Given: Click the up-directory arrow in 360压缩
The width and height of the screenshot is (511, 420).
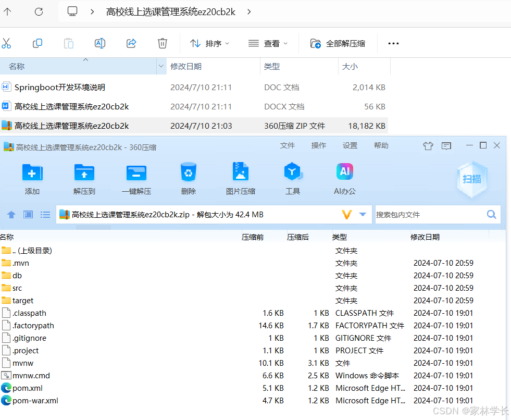Looking at the screenshot, I should [11, 215].
